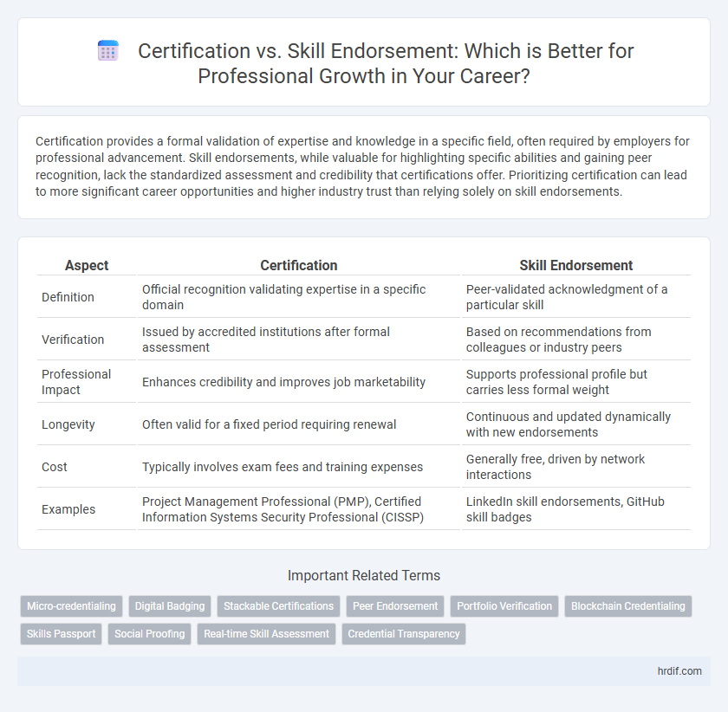This screenshot has height=712, width=728.
Task: Select 'Often valid for a fixed period' cell
Action: coord(298,424)
